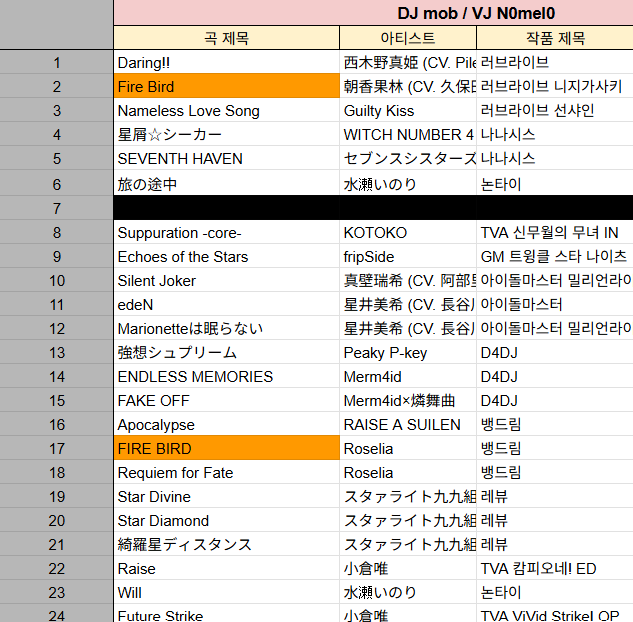Click the 'Merm4id' artist cell in row 14

408,377
